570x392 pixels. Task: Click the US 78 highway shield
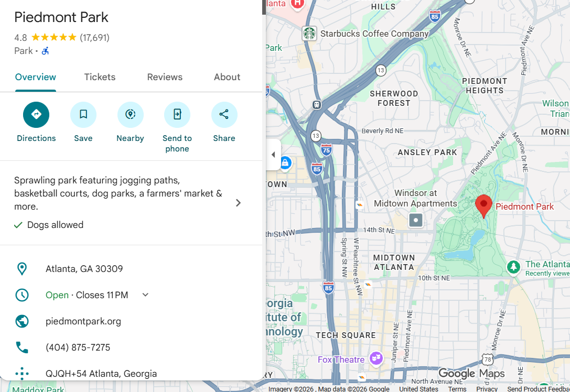(x=488, y=360)
